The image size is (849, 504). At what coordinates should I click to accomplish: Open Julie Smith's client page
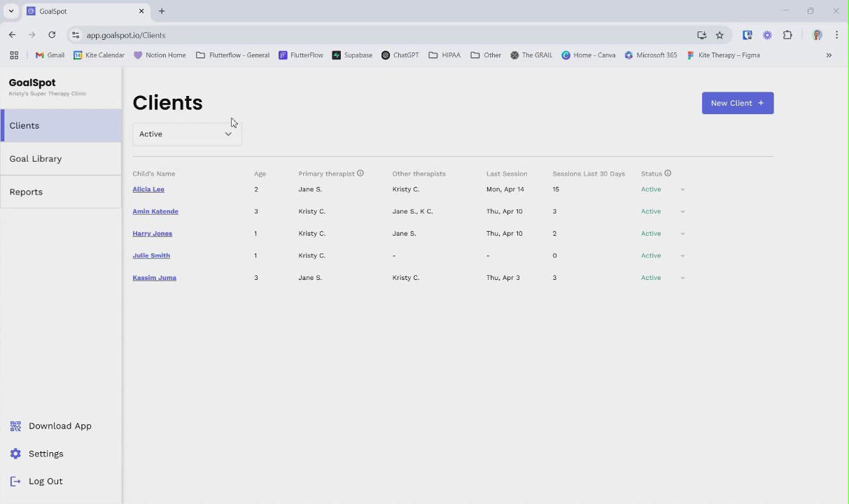tap(151, 255)
